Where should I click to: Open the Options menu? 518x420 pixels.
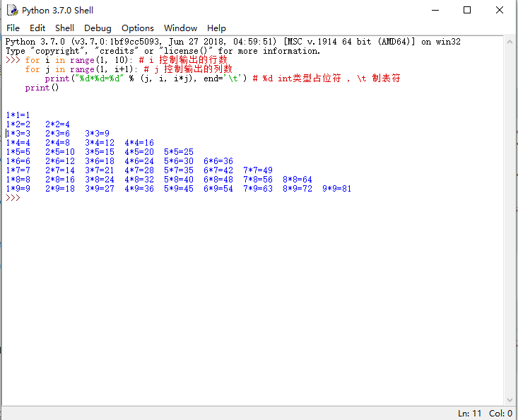[x=137, y=28]
